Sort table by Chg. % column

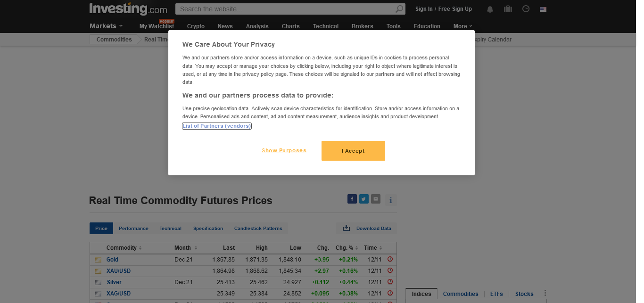coord(347,248)
